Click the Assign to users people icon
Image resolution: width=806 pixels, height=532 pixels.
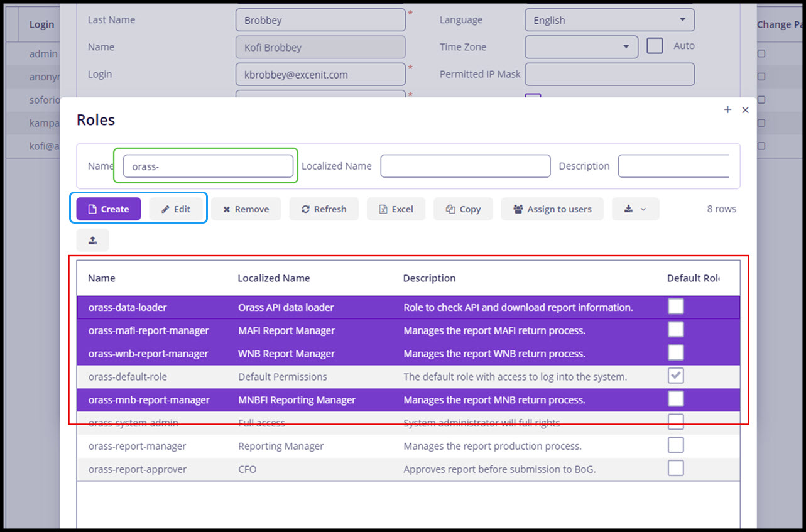(x=517, y=209)
